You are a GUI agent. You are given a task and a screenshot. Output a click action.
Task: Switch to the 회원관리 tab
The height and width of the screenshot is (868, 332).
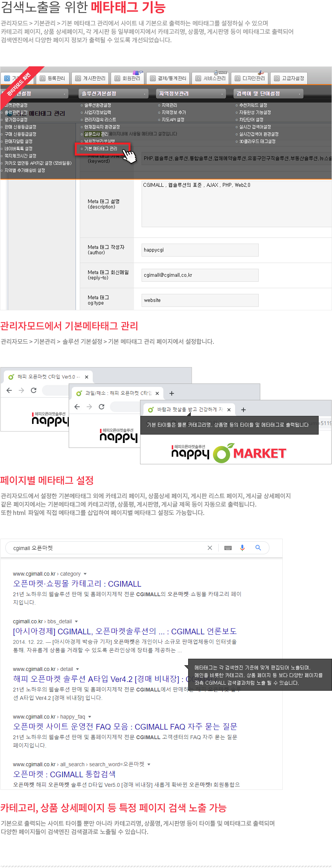pyautogui.click(x=127, y=78)
